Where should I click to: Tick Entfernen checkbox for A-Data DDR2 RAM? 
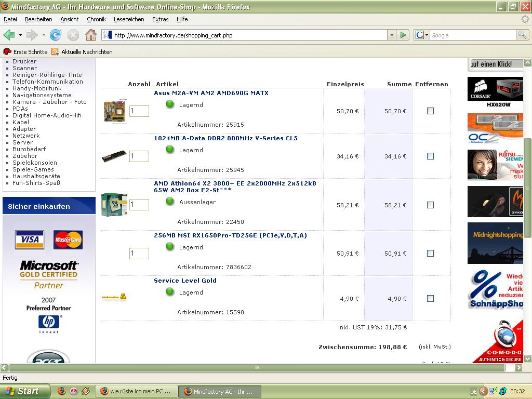(430, 156)
